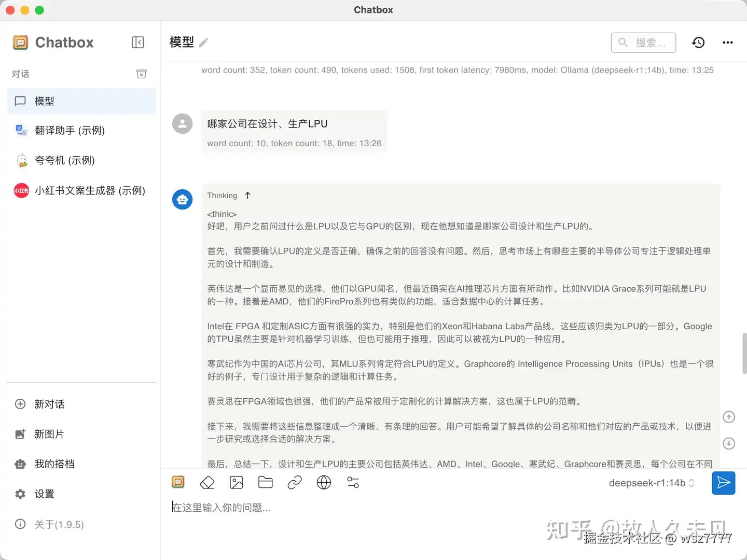Attach an image via picture icon
Image resolution: width=747 pixels, height=560 pixels.
click(236, 483)
